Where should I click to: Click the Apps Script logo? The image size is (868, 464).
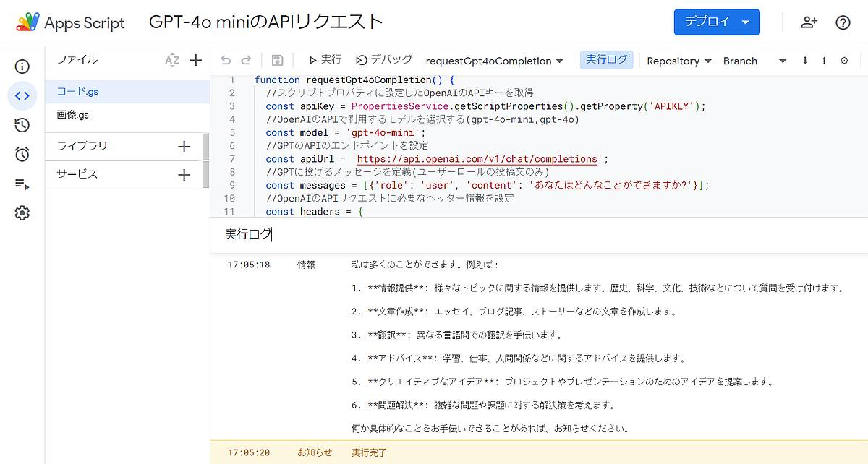(x=28, y=22)
